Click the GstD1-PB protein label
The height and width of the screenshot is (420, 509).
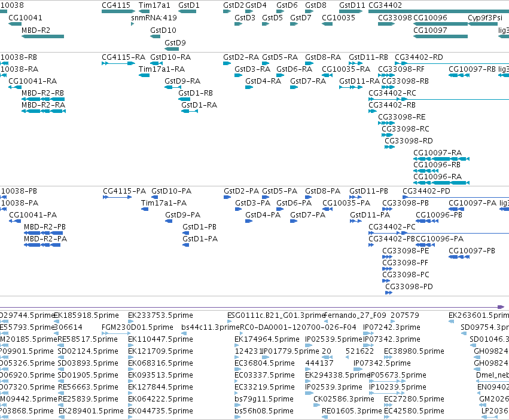pos(199,227)
